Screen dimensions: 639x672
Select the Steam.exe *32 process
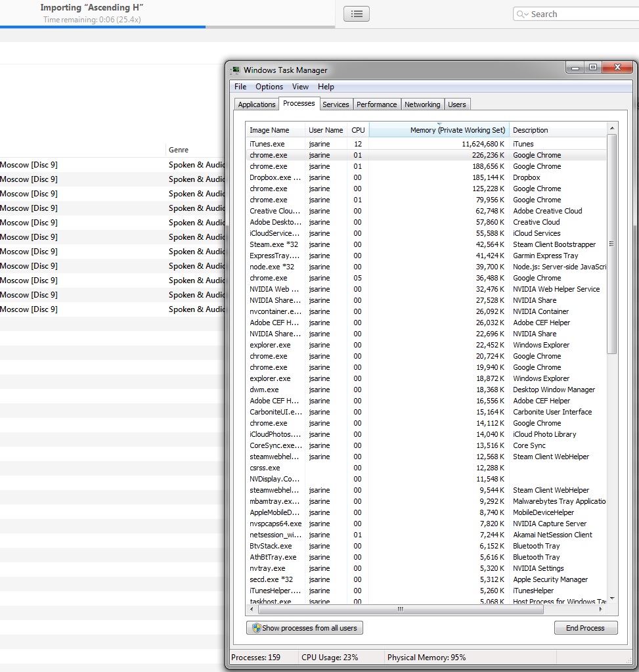click(426, 244)
